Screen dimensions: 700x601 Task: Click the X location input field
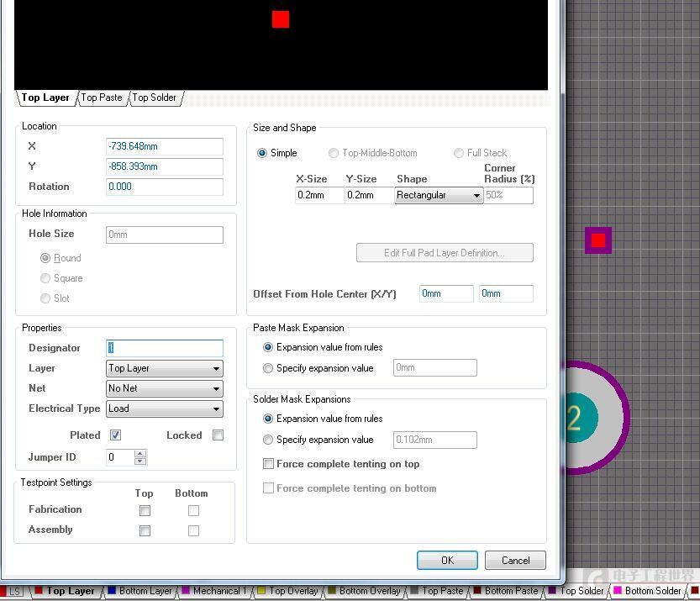pos(165,146)
